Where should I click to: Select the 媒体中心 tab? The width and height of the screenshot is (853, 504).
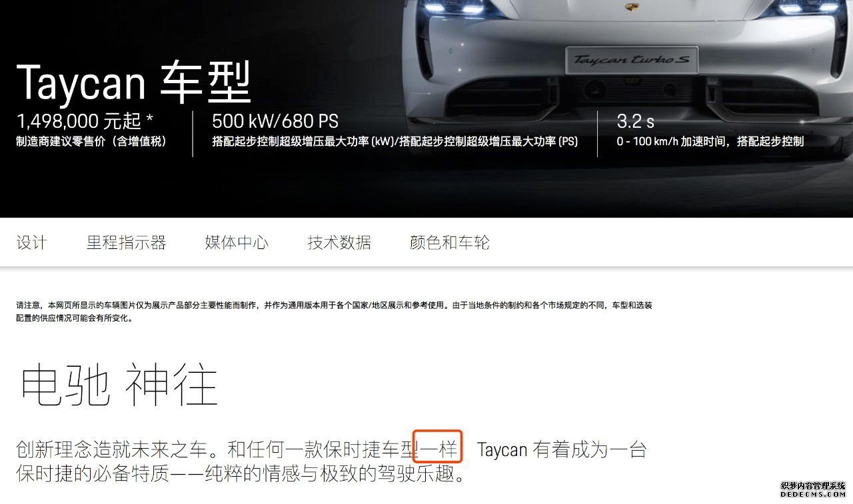(x=237, y=242)
